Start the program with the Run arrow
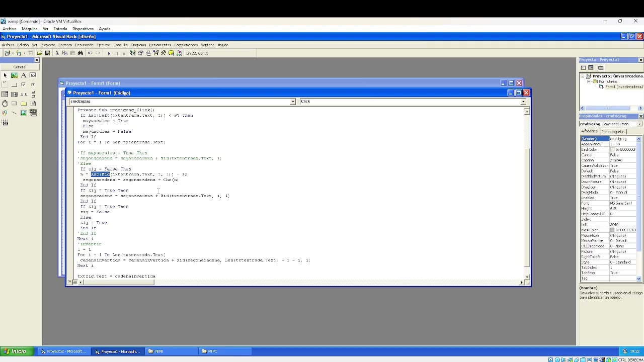This screenshot has height=362, width=644. point(109,53)
